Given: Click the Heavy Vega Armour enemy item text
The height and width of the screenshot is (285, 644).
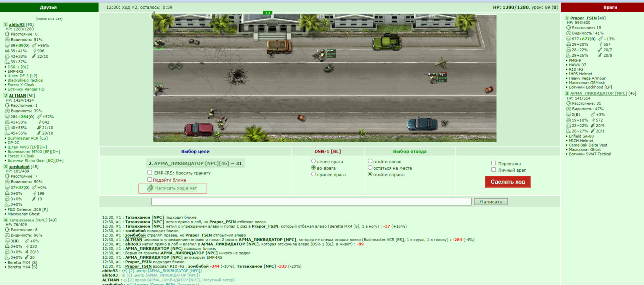Looking at the screenshot, I should point(587,78).
